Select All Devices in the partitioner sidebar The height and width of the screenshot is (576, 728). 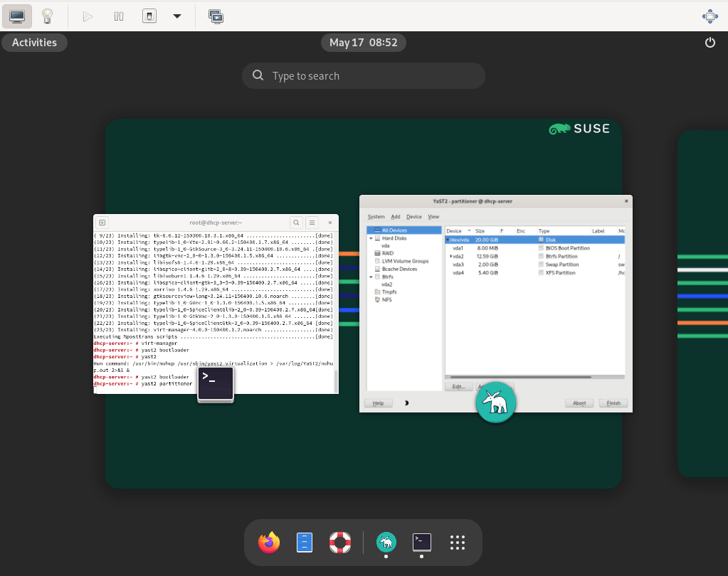394,230
